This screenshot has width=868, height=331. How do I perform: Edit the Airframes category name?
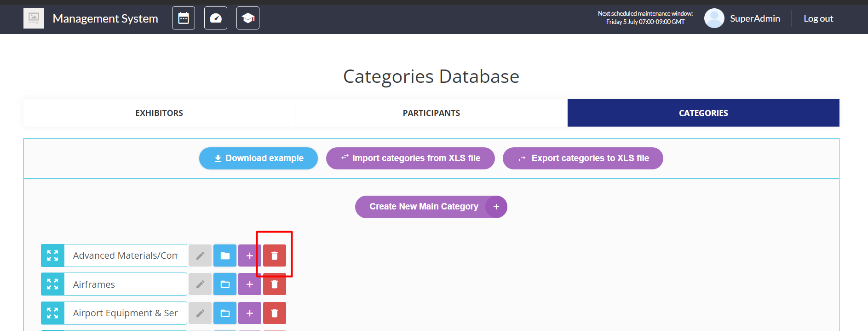[x=200, y=285]
